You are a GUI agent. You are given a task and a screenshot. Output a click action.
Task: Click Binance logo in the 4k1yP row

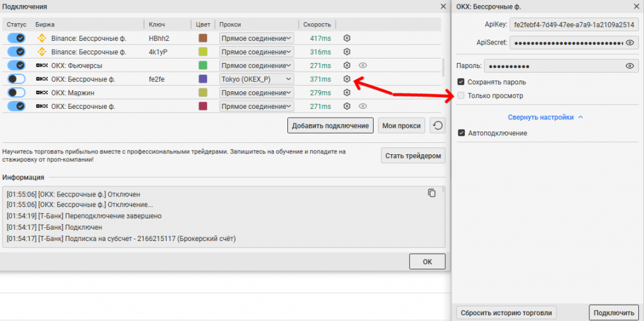click(x=42, y=52)
